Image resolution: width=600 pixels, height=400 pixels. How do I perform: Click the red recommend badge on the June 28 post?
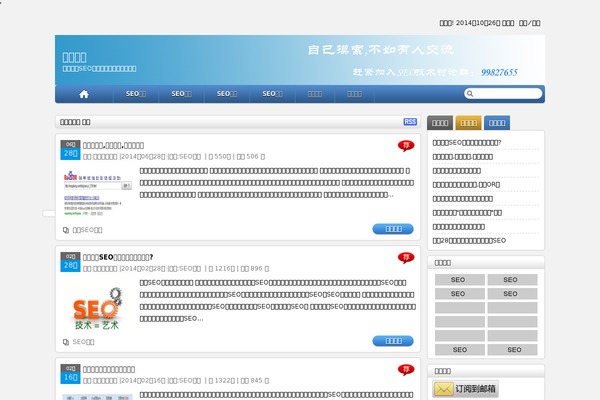(406, 145)
